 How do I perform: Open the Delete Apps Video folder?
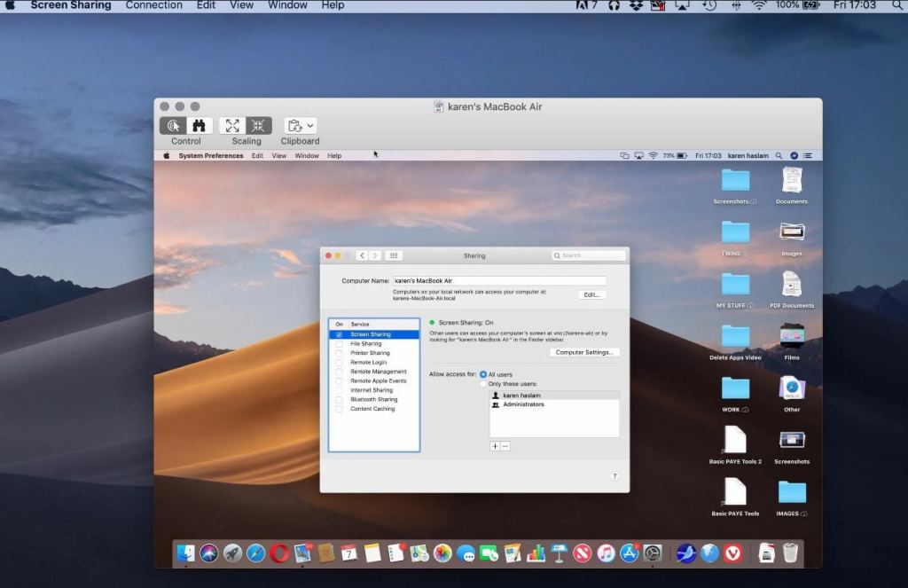pyautogui.click(x=735, y=342)
